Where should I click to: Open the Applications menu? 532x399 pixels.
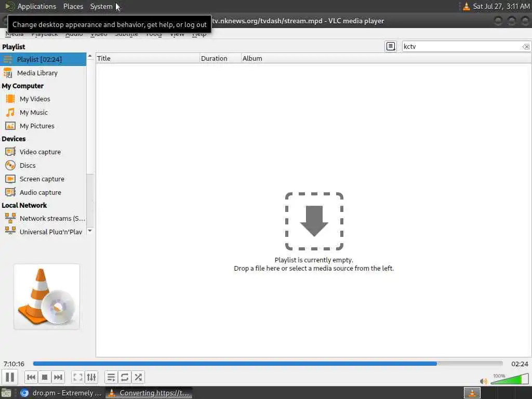click(37, 6)
